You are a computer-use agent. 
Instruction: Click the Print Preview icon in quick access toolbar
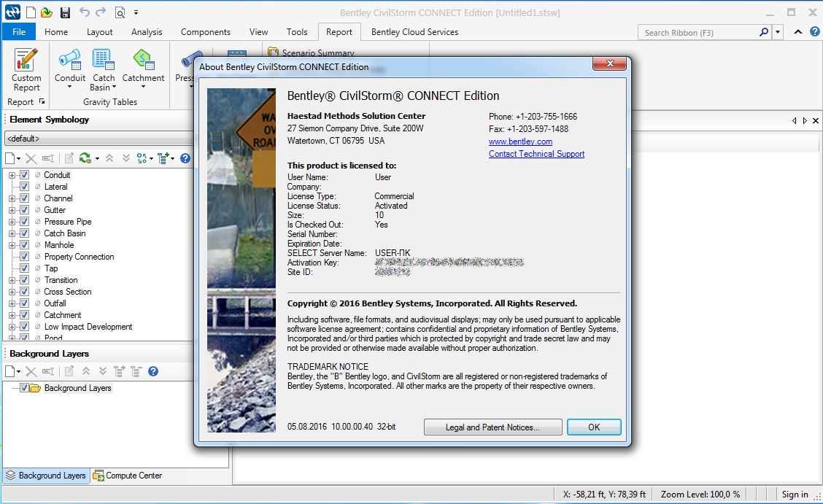[120, 12]
